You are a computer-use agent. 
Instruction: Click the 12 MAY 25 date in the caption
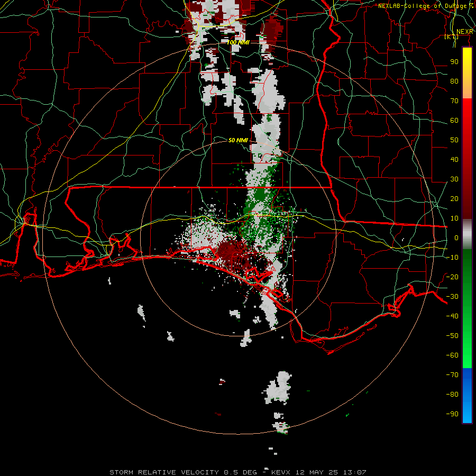[317, 472]
